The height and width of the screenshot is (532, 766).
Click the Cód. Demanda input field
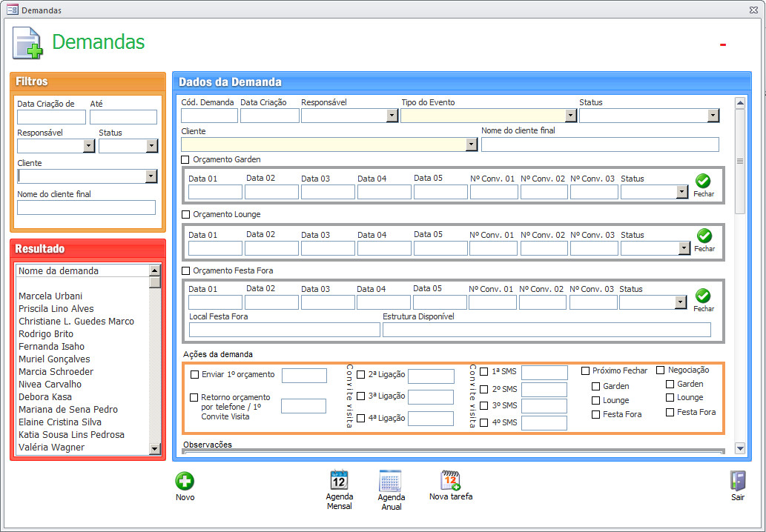209,116
